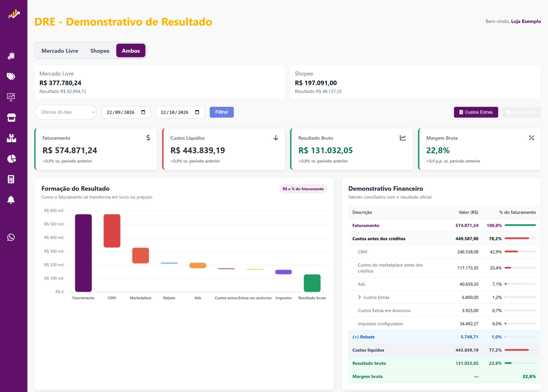The image size is (548, 392).
Task: Open the Últimos 30 dias period dropdown
Action: (x=66, y=112)
